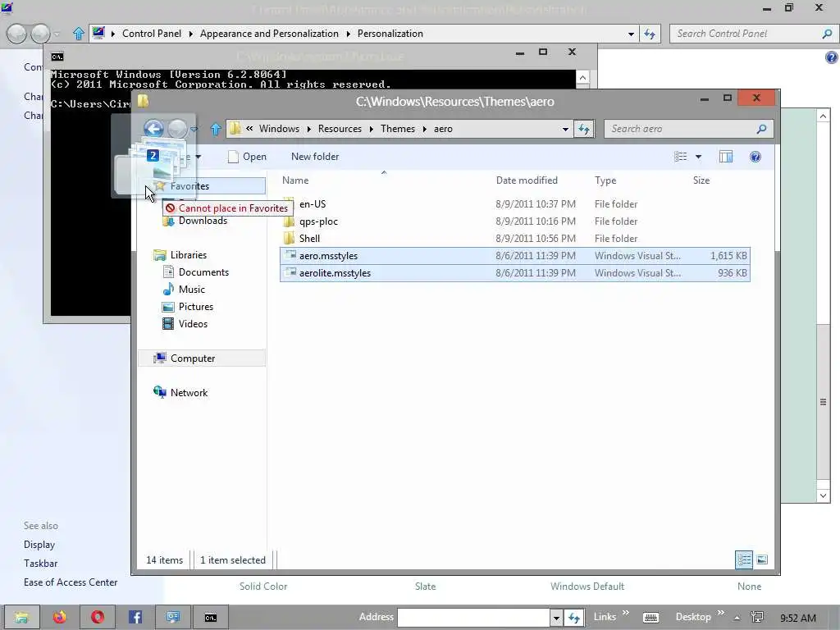This screenshot has height=630, width=840.
Task: Open Ease of Access Center link
Action: click(71, 582)
